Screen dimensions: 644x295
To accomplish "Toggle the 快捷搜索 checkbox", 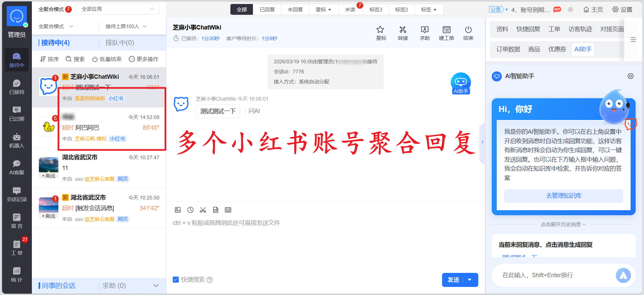I will pyautogui.click(x=176, y=280).
